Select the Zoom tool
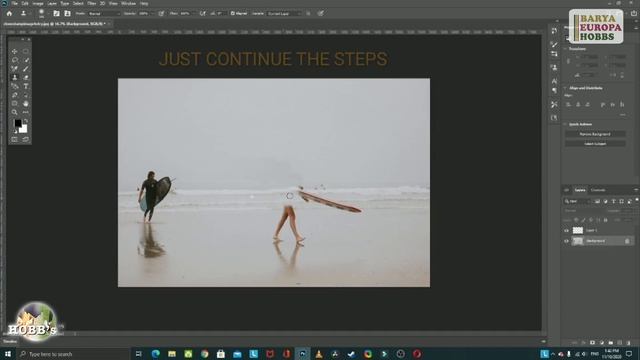Image resolution: width=640 pixels, height=360 pixels. pos(15,112)
